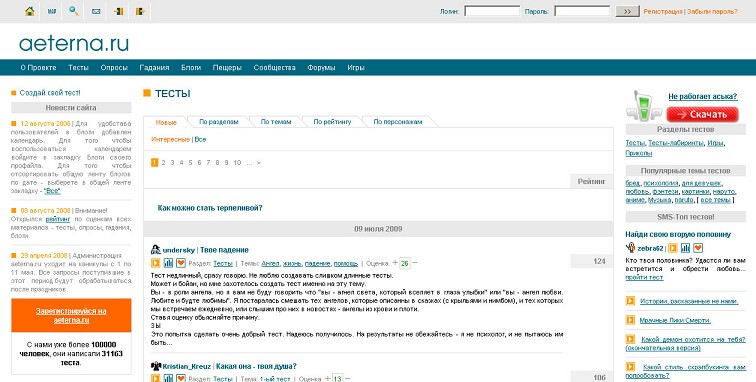The height and width of the screenshot is (382, 756).
Task: Upvote 'Какая она - твоя душа?' plus sign
Action: tap(327, 379)
